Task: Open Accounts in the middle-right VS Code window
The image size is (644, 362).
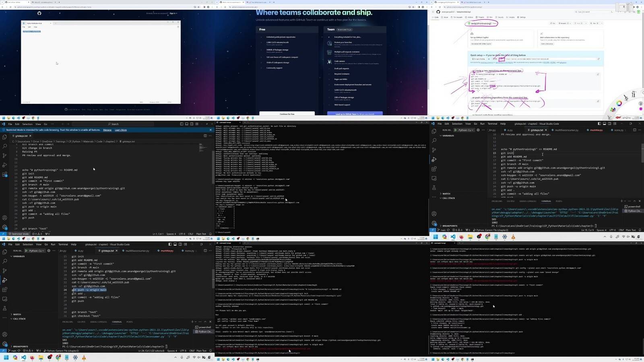Action: [434, 214]
